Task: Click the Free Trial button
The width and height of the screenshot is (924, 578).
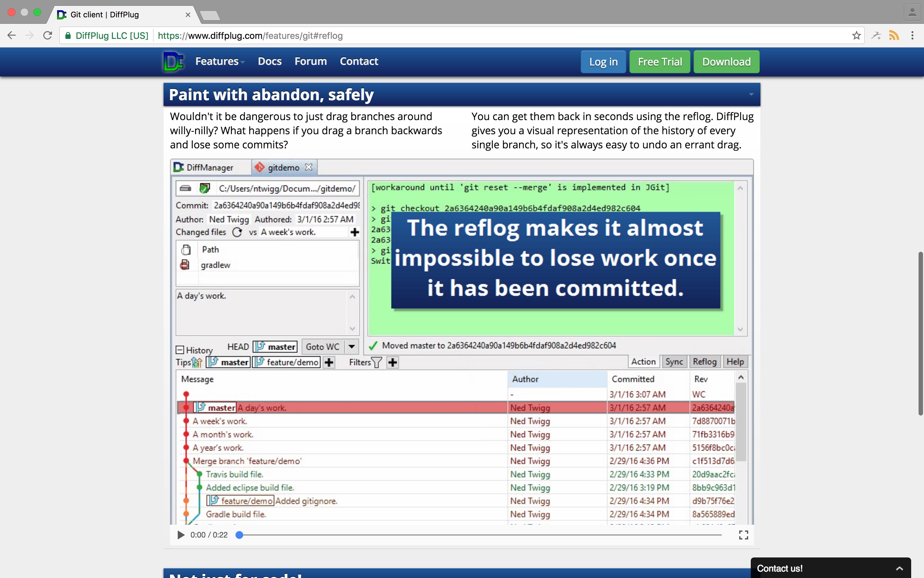Action: pyautogui.click(x=660, y=62)
